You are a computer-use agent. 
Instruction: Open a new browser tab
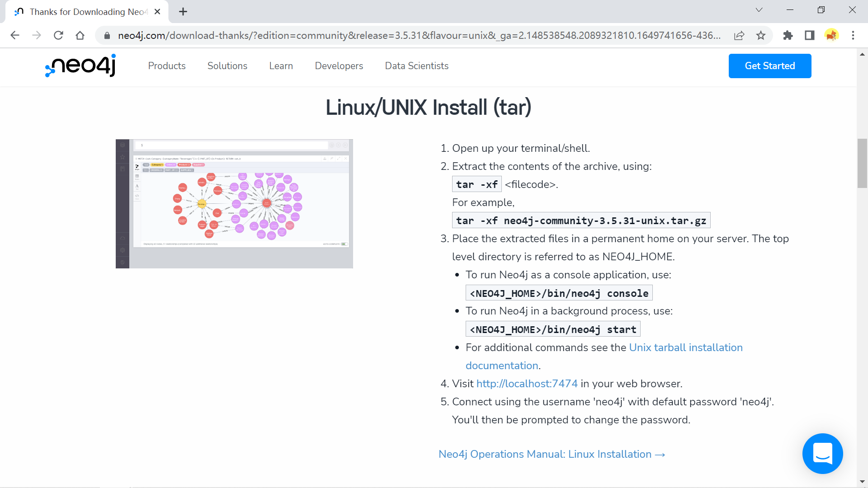coord(183,12)
